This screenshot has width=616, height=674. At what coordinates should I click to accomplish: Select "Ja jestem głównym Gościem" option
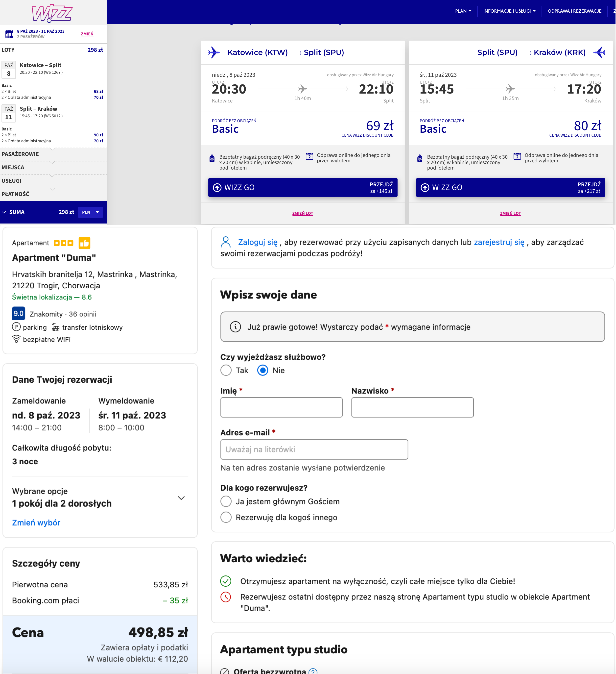point(226,501)
